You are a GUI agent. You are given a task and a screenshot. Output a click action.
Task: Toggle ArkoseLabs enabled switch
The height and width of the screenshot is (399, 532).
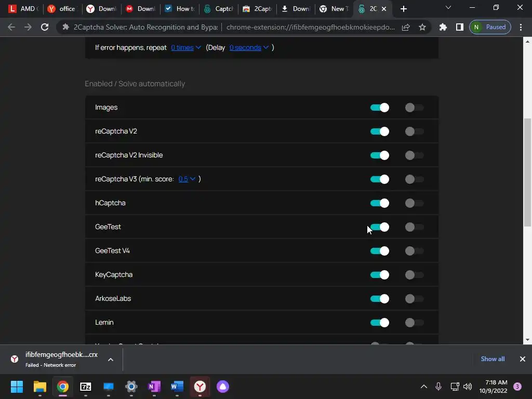[379, 299]
